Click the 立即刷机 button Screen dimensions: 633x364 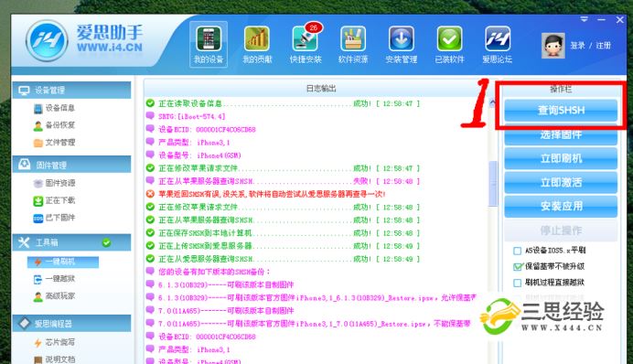point(561,158)
